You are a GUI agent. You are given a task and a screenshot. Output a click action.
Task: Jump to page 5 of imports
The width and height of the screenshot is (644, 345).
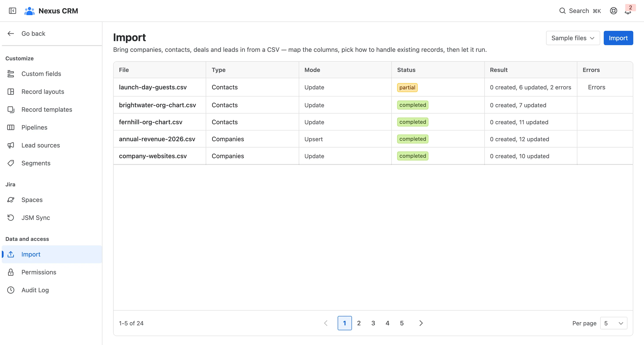(402, 323)
